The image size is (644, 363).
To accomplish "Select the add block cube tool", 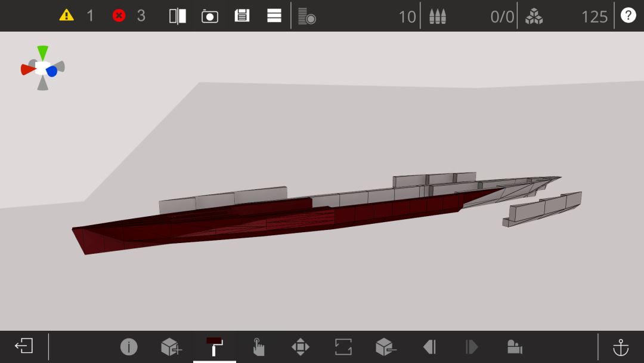I will click(x=171, y=346).
